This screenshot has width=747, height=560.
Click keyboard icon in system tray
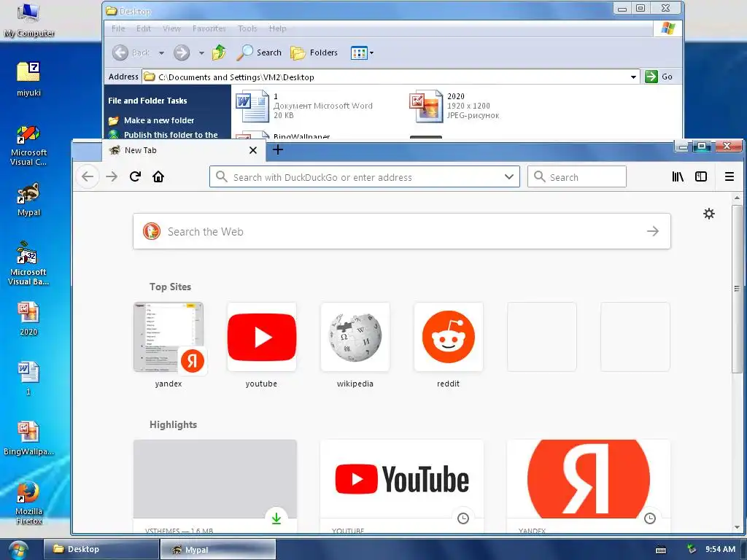[x=661, y=550]
